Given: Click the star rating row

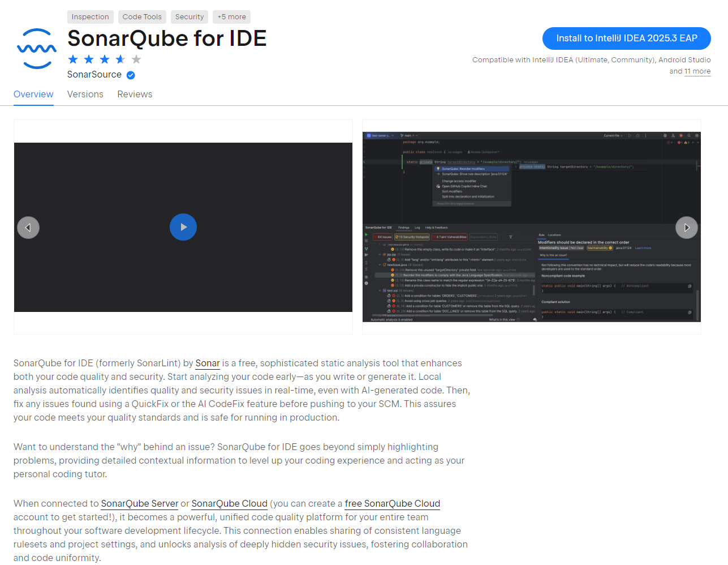Looking at the screenshot, I should 105,59.
